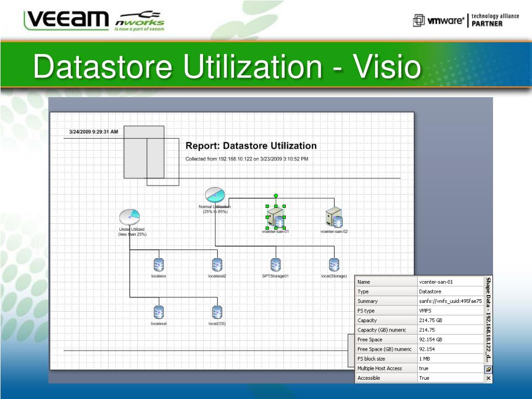Select the vcenter-san-02 datastore server shape
The height and width of the screenshot is (399, 532).
(x=334, y=218)
